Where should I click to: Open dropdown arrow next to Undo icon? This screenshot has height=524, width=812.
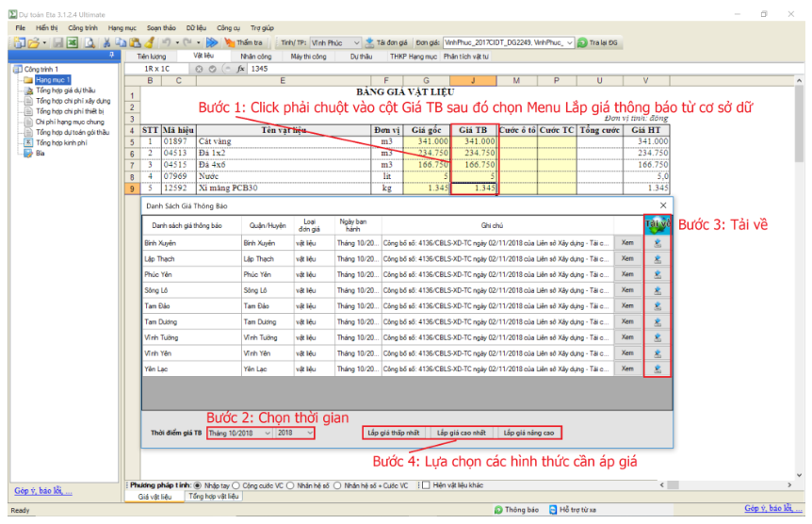point(177,42)
